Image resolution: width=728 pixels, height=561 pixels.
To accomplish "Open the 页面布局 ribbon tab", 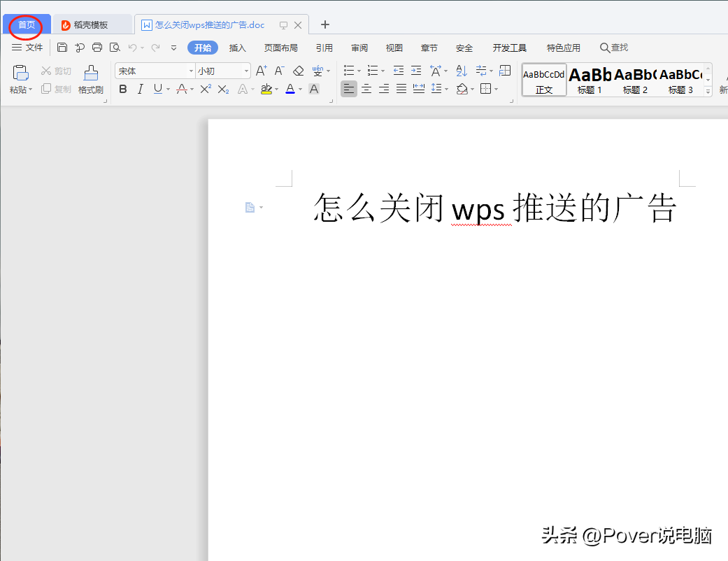I will (281, 48).
